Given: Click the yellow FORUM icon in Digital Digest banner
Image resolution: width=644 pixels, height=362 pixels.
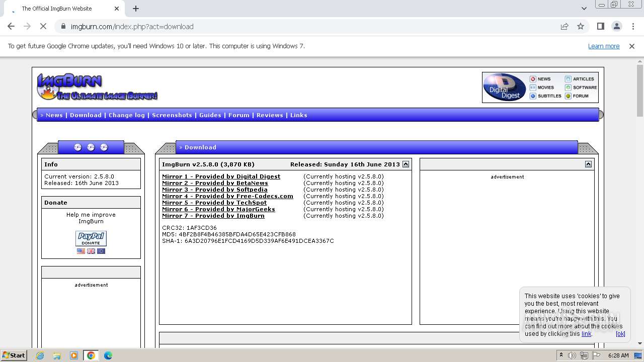Looking at the screenshot, I should 568,96.
